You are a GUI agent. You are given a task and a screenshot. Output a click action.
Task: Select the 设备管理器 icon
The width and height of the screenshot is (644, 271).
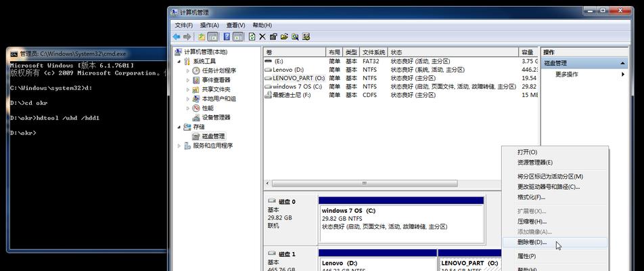coord(196,117)
